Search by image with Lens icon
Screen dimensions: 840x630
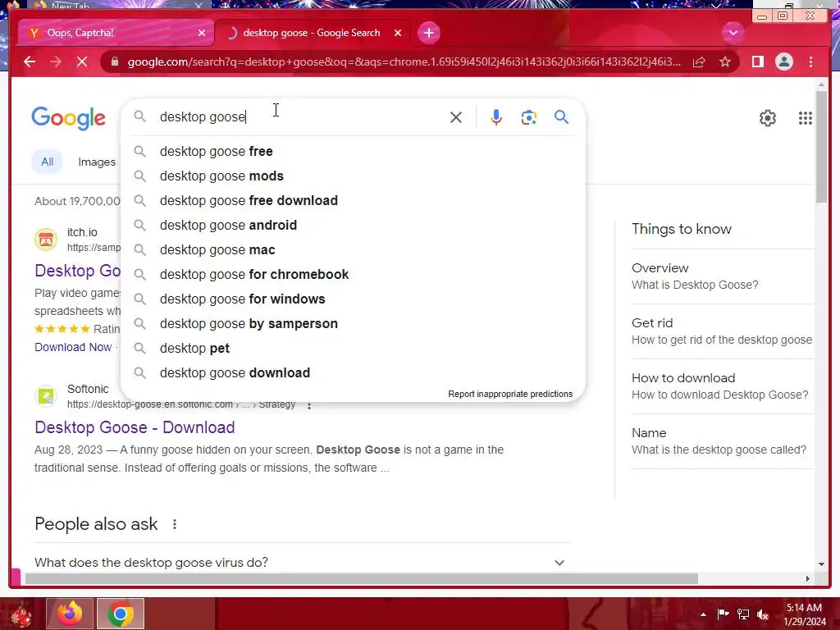529,117
